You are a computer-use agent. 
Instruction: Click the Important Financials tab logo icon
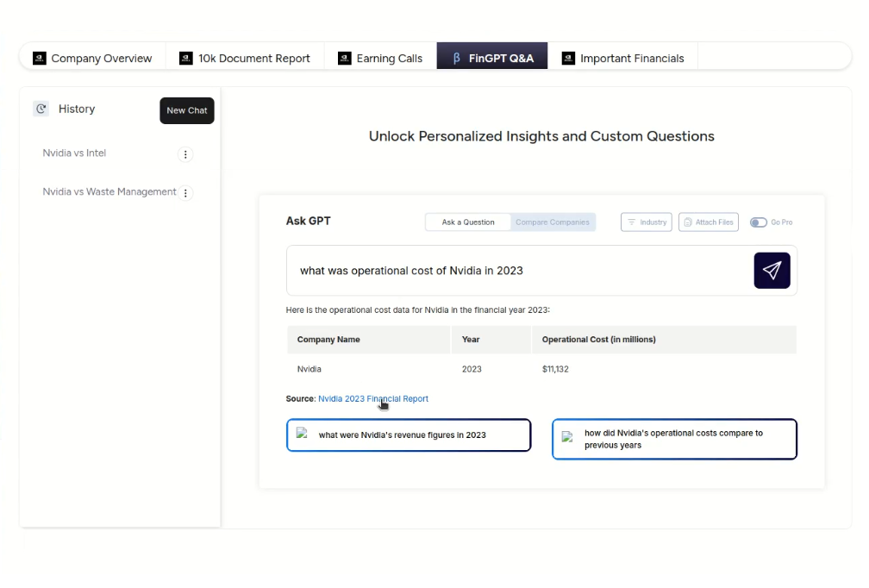[x=568, y=58]
